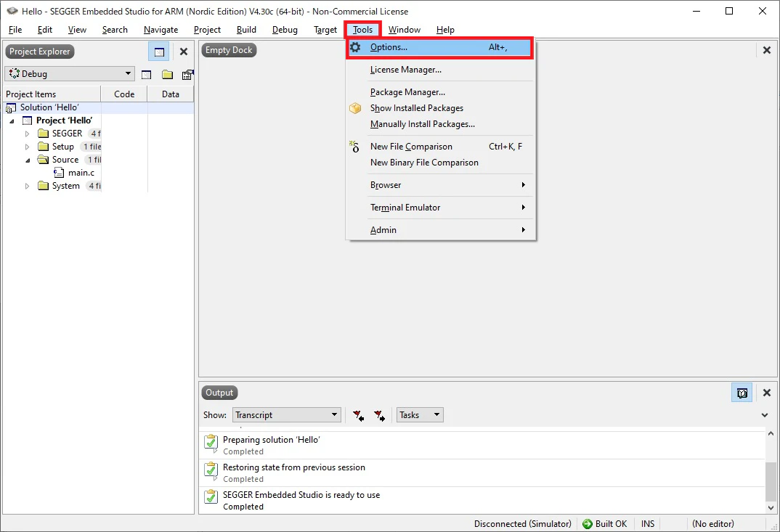780x532 pixels.
Task: Expand the Terminal Emulator submenu
Action: [x=440, y=208]
